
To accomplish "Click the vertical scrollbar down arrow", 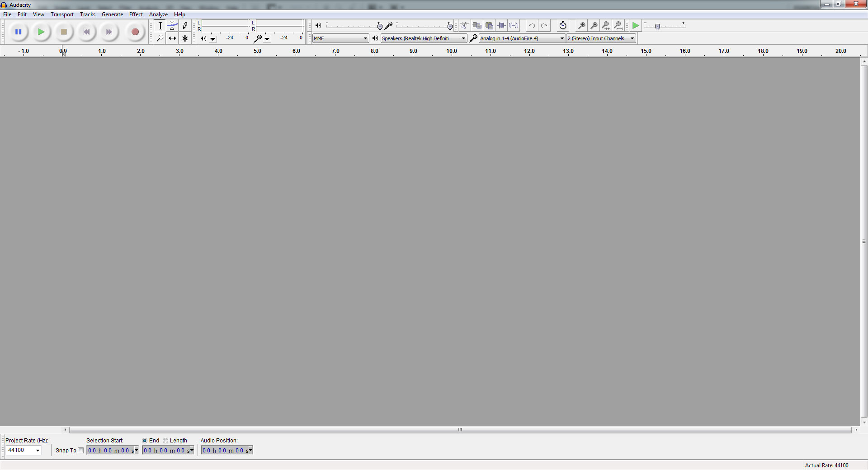I will point(864,423).
